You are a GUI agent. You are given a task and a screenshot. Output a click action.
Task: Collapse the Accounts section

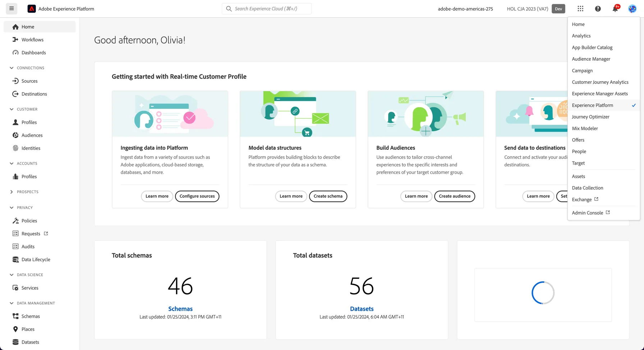tap(11, 164)
